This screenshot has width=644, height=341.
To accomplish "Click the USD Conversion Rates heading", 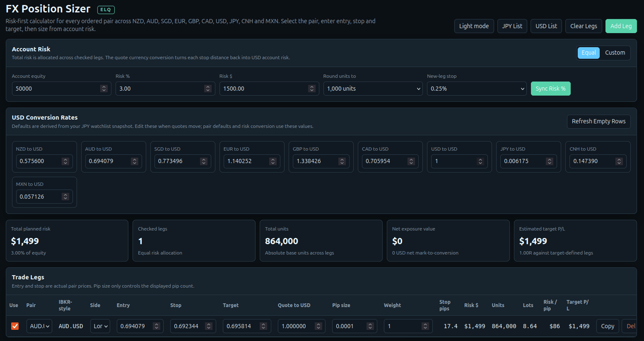I will click(45, 117).
